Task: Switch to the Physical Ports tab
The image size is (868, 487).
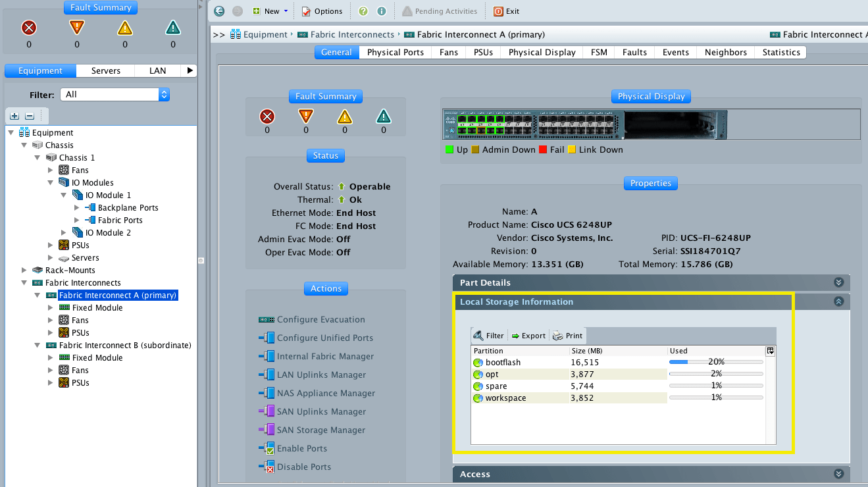Action: coord(395,53)
